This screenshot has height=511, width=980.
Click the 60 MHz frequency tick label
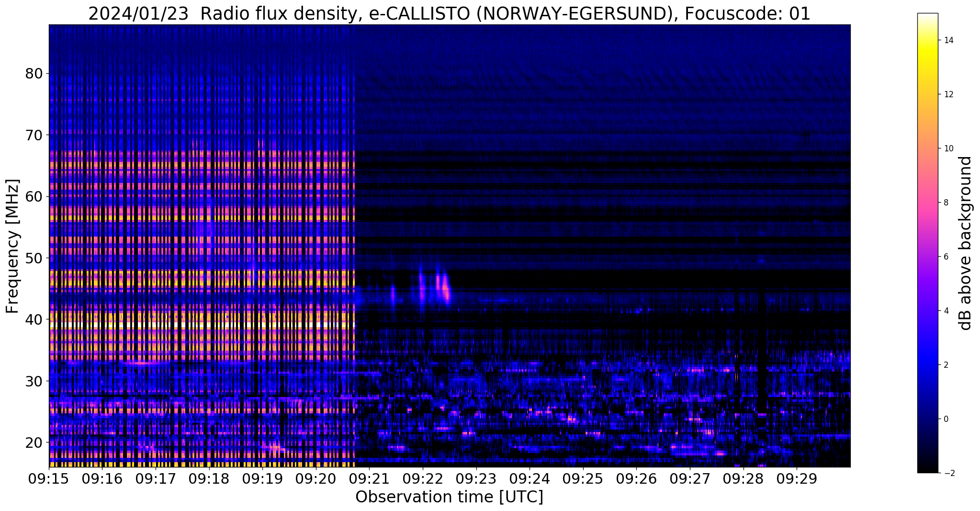pos(34,196)
